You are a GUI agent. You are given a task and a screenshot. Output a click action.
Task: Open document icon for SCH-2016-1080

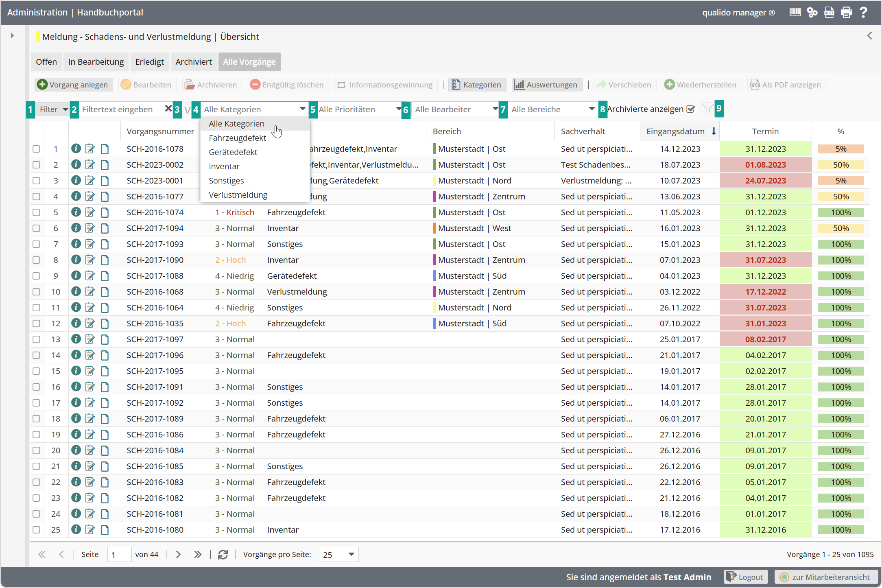click(105, 530)
